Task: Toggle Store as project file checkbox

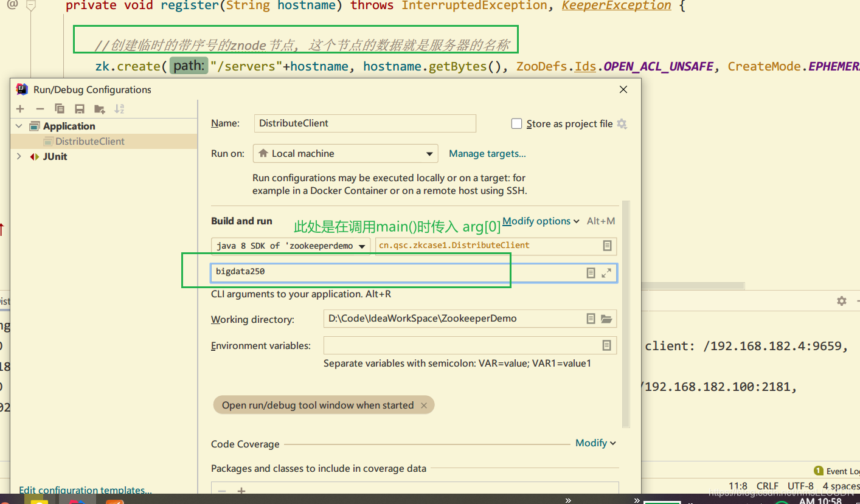Action: pyautogui.click(x=517, y=123)
